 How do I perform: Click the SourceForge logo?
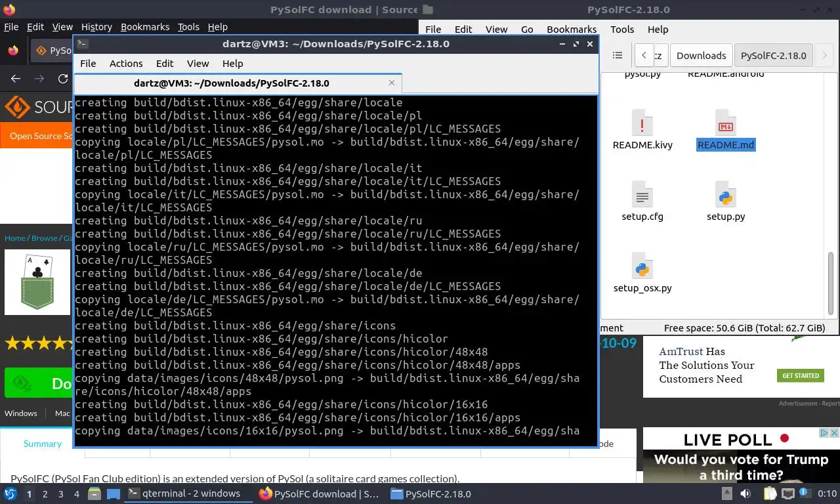tap(39, 107)
